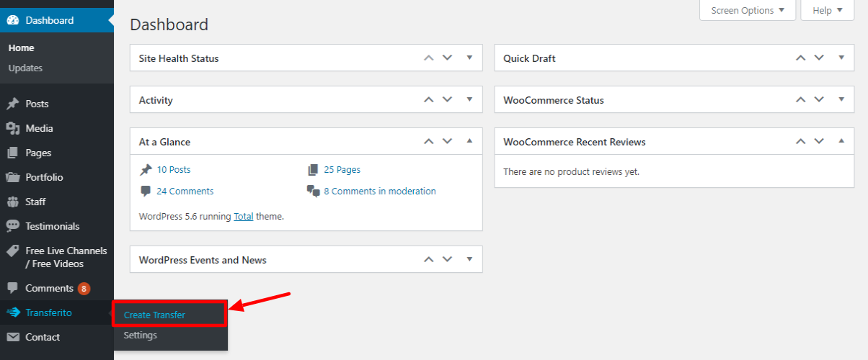868x360 pixels.
Task: Choose Settings in Transferito submenu
Action: pyautogui.click(x=140, y=335)
